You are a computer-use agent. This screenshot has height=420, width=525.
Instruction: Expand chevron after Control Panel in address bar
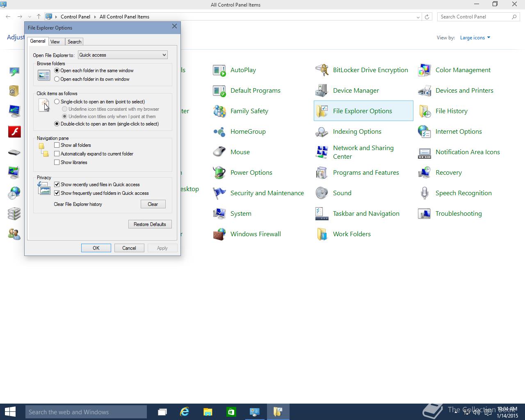95,17
